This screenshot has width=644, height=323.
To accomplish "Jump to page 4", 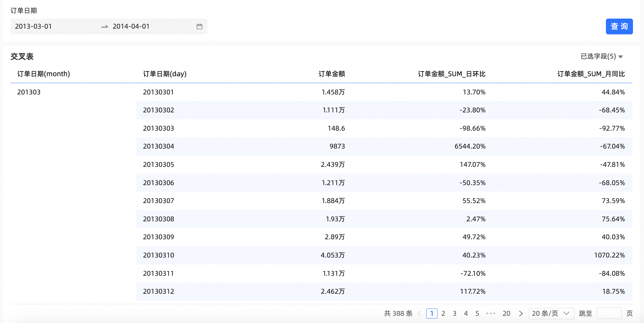I will 466,314.
